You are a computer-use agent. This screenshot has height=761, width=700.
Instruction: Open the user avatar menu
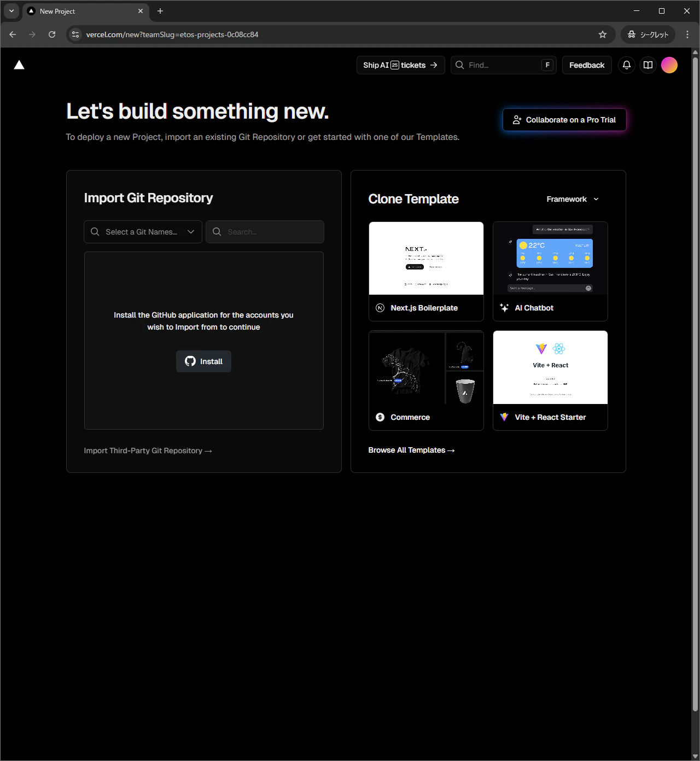669,65
